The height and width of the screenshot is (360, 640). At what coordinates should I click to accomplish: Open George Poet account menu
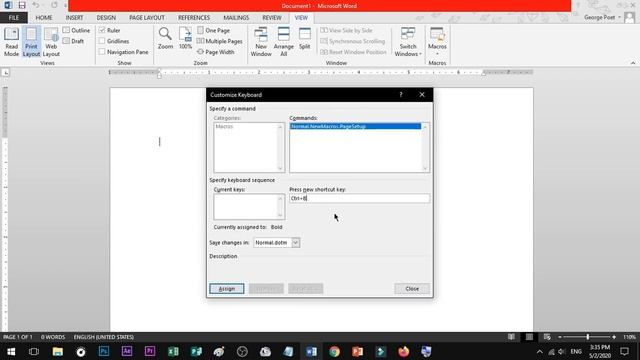(x=602, y=17)
